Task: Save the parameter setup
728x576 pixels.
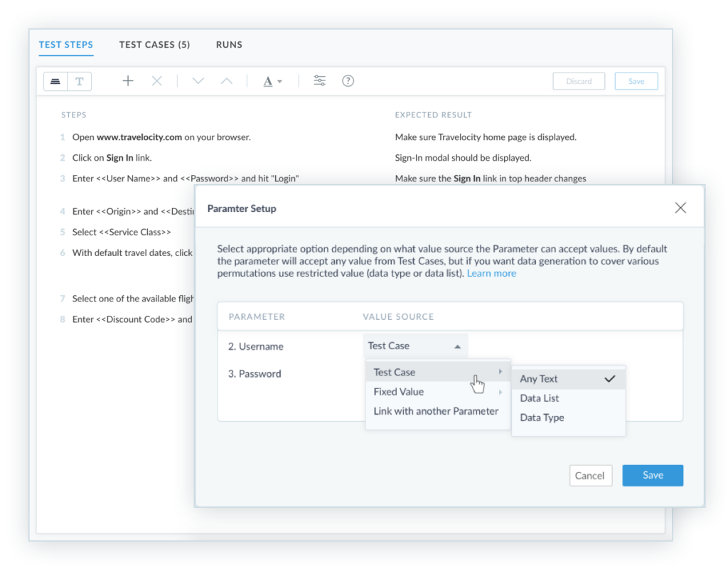Action: [652, 475]
